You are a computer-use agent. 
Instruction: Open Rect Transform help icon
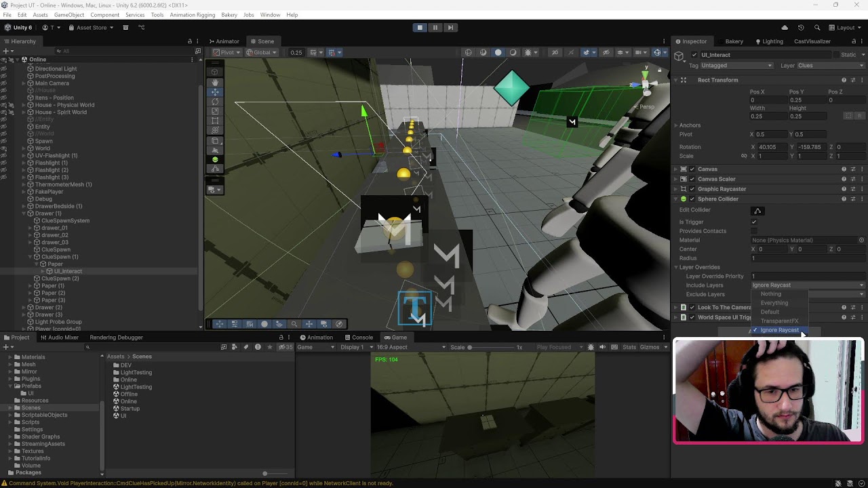(x=844, y=80)
